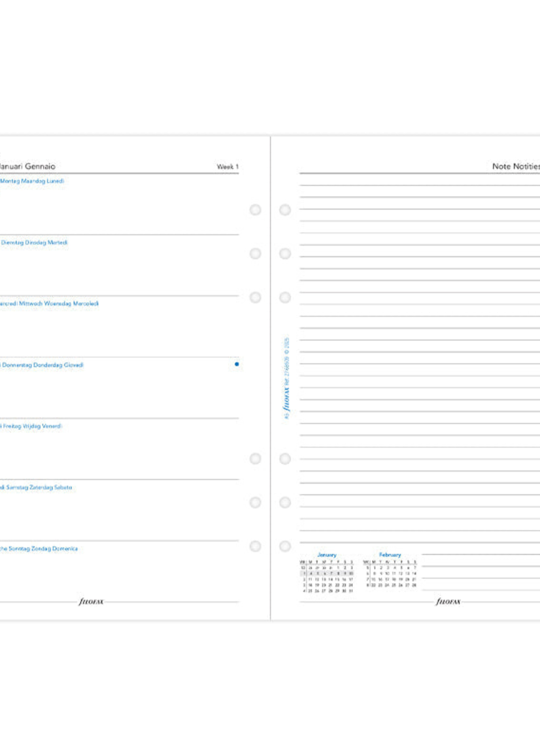
Task: Select the Mittwoch Woensdag Mercoledi day label
Action: pyautogui.click(x=49, y=304)
